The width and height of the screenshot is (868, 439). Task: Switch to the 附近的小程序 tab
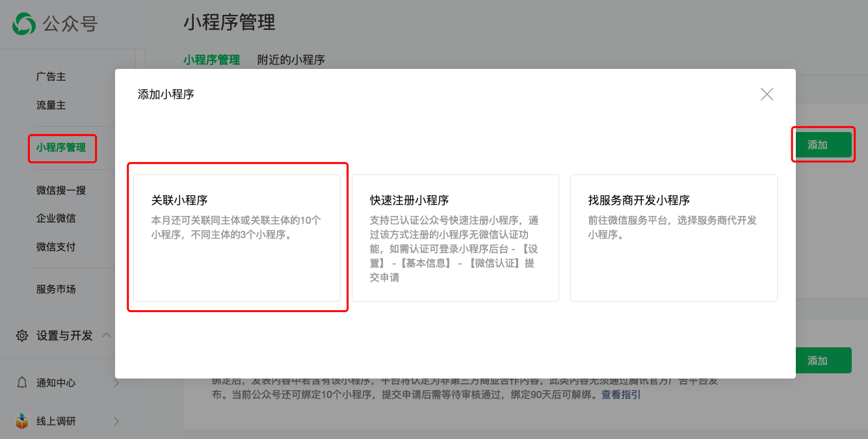(x=291, y=60)
